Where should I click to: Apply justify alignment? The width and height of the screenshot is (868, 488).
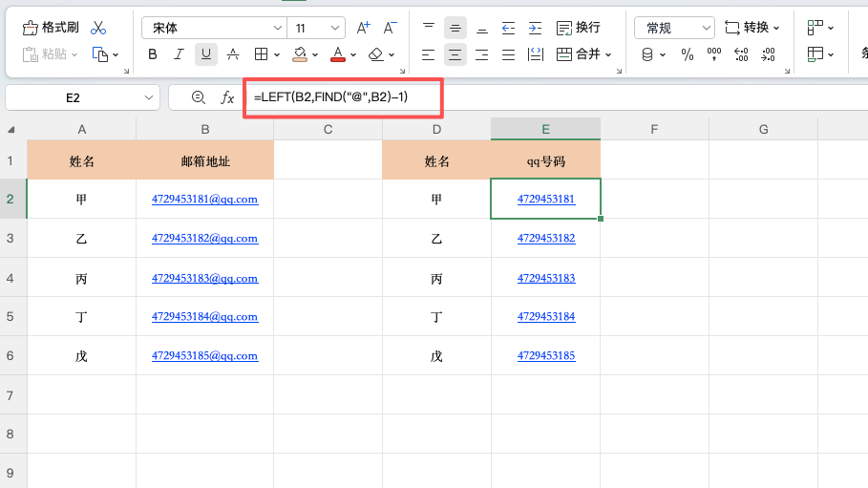pos(508,54)
